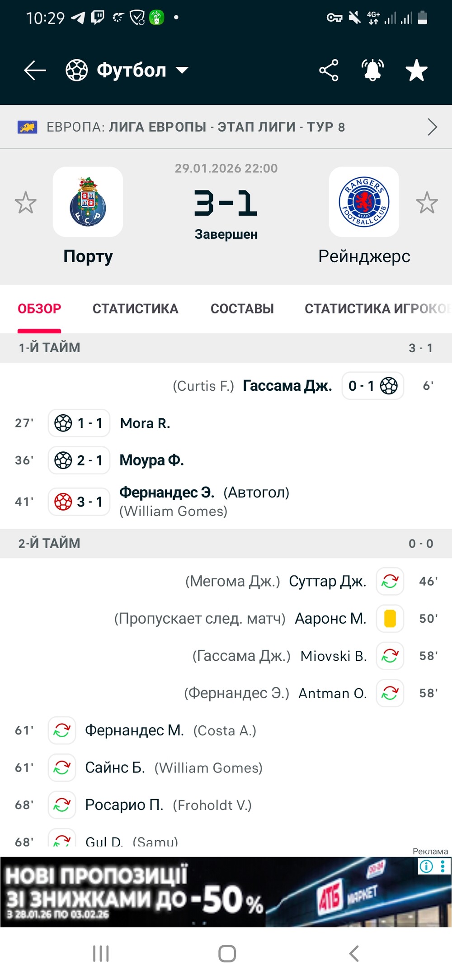Toggle the filled favorite match star
The image size is (452, 980).
pos(416,71)
